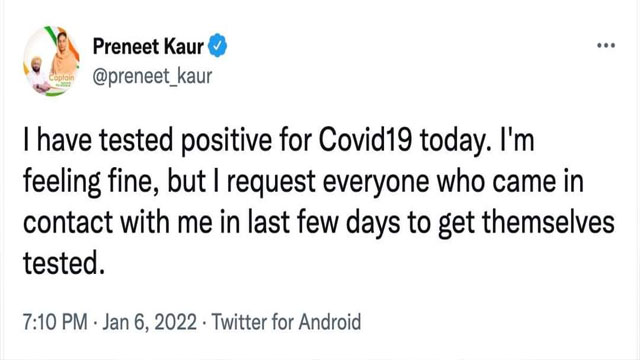This screenshot has width=640, height=360.
Task: Click the word themselves in the tweet
Action: [x=548, y=222]
